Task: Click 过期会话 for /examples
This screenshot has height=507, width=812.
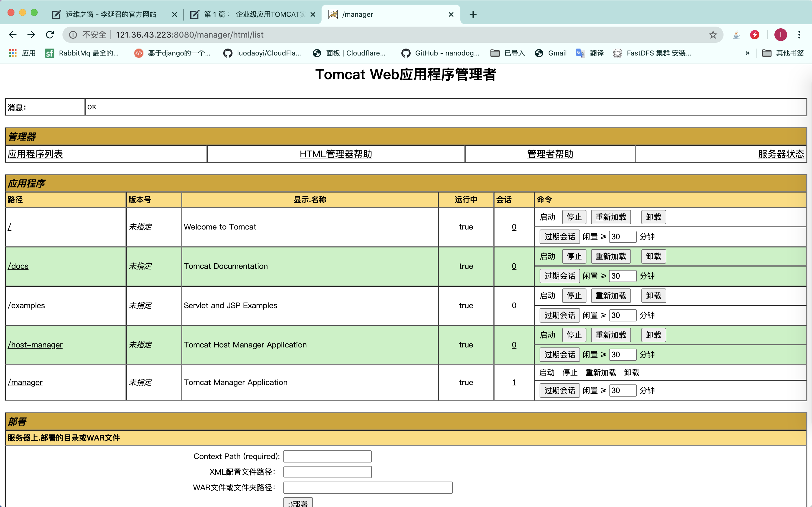Action: coord(560,315)
